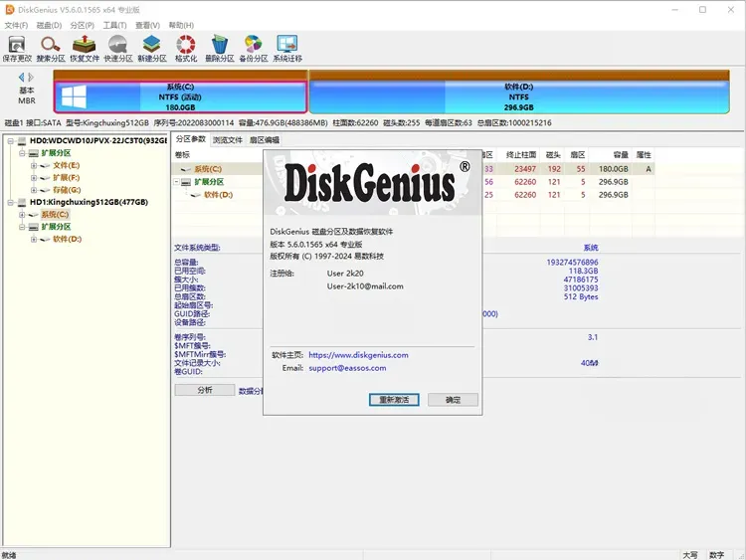Viewport: 746px width, 560px height.
Task: Expand the 存储(G:) tree node
Action: 33,190
